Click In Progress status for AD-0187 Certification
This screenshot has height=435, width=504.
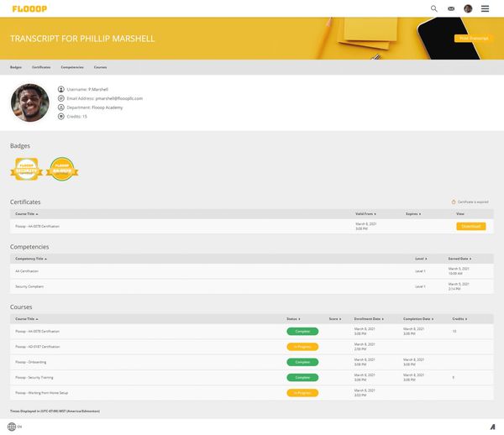pyautogui.click(x=302, y=347)
